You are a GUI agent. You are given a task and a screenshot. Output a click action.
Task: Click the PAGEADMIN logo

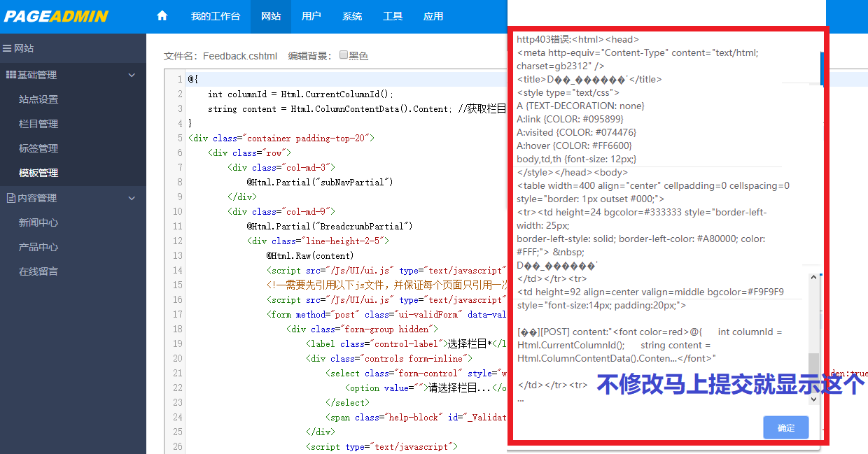pos(56,16)
